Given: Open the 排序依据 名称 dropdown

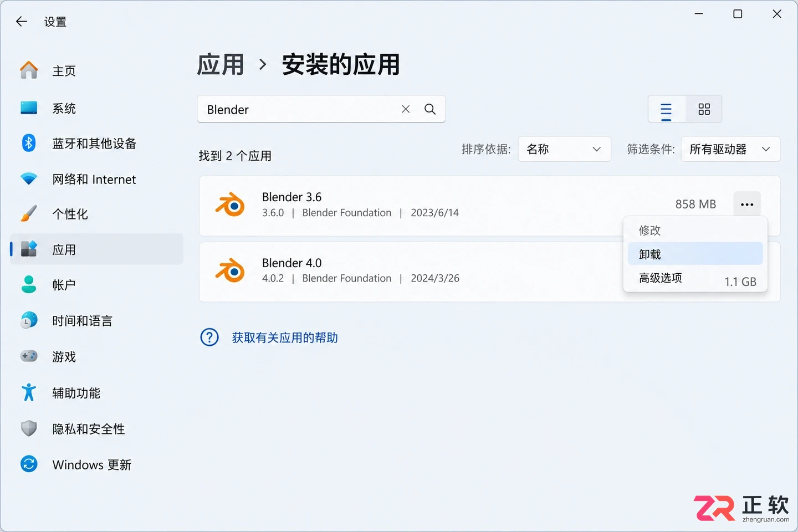Looking at the screenshot, I should [564, 149].
